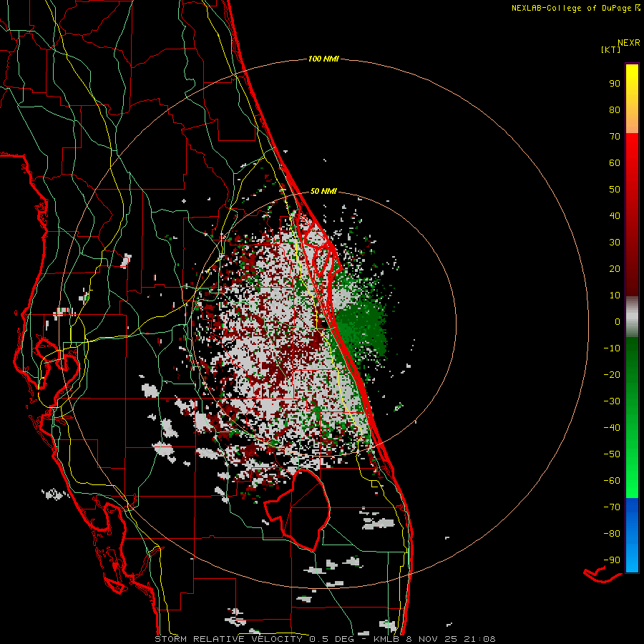644x644 pixels.
Task: Click the -10 value on velocity scale
Action: pyautogui.click(x=612, y=348)
